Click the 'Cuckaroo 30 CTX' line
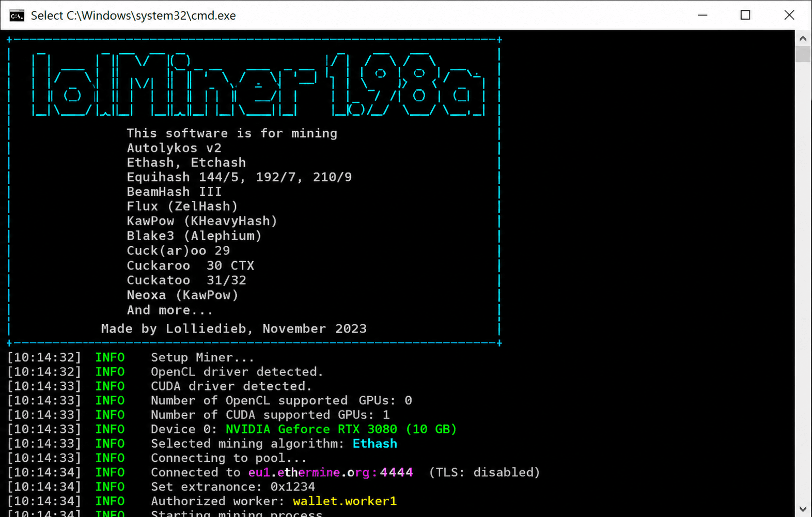The image size is (812, 517). coord(191,265)
